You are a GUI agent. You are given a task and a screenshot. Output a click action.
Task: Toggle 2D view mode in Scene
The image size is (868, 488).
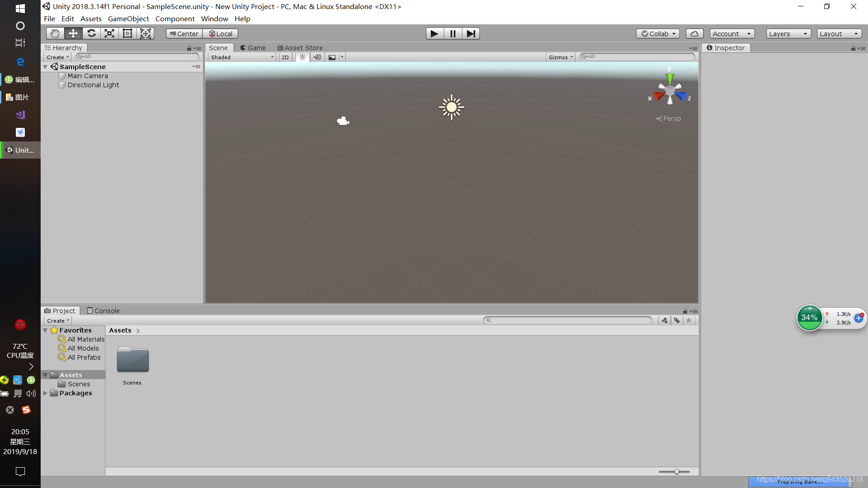pyautogui.click(x=285, y=57)
